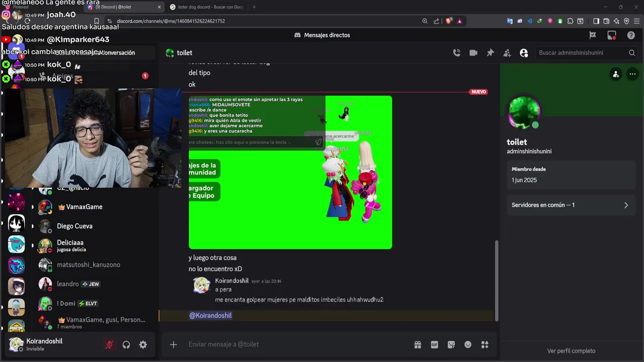Open Brave Leo AI sparkle icon
The width and height of the screenshot is (644, 362).
pyautogui.click(x=616, y=21)
